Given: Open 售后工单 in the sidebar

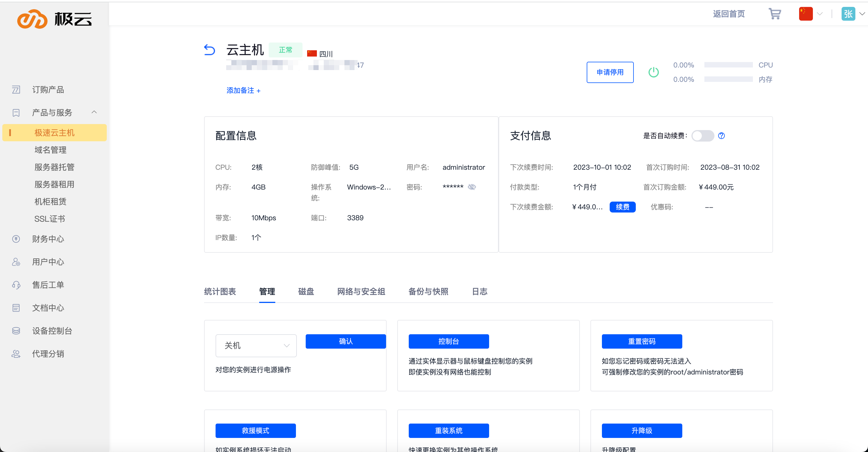Looking at the screenshot, I should pos(48,285).
